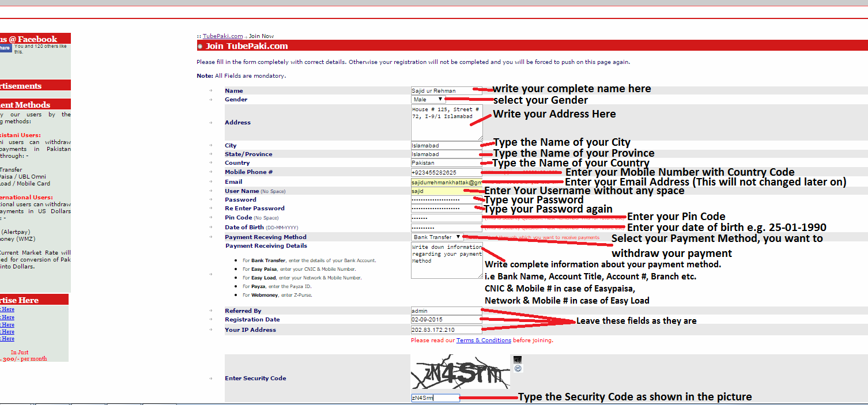The image size is (868, 405).
Task: Focus the City input field
Action: pyautogui.click(x=446, y=146)
